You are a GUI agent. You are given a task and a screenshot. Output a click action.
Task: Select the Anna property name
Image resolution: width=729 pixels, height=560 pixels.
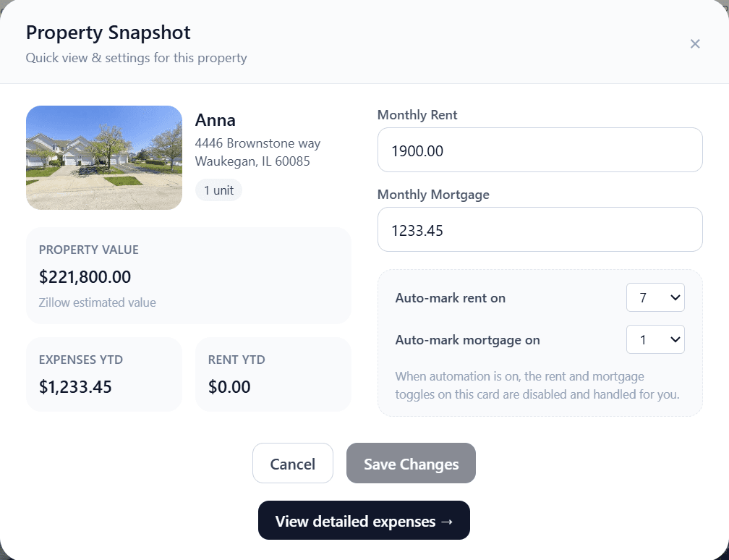[x=215, y=119]
